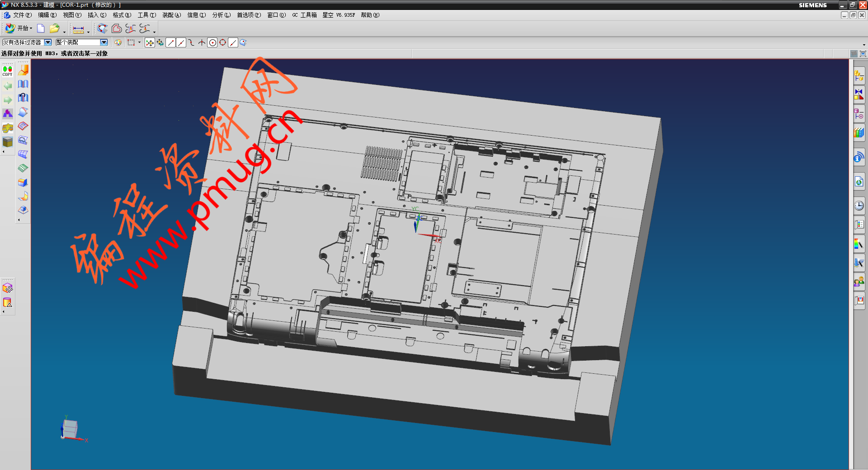Image resolution: width=868 pixels, height=470 pixels.
Task: Click the yellow 字 text tool icon
Action: click(x=8, y=128)
